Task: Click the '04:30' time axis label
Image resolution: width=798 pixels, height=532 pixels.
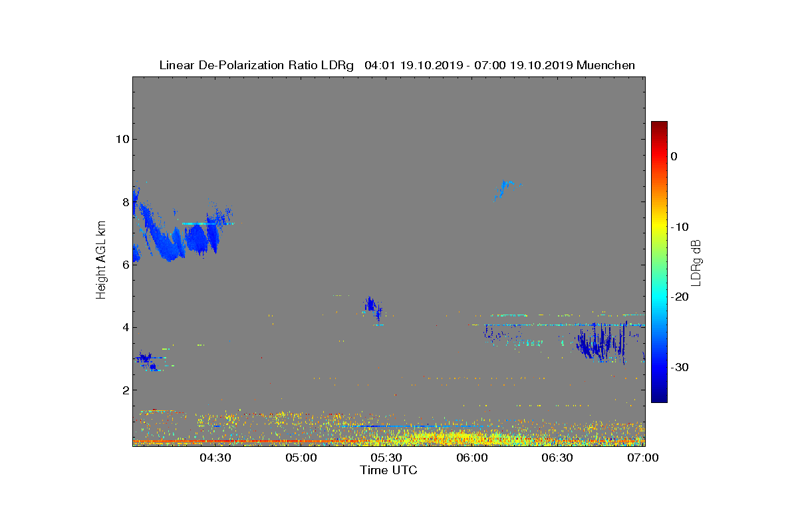Action: click(x=215, y=458)
